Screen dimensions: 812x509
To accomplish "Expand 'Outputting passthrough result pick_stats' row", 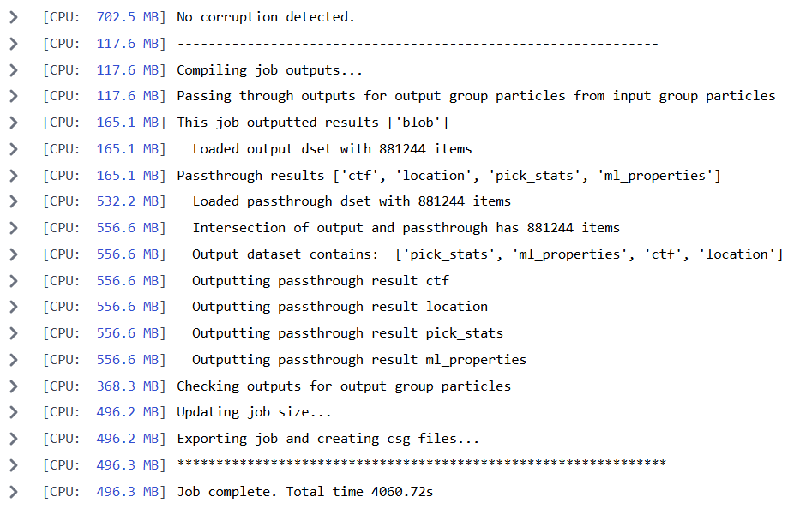I will click(14, 333).
